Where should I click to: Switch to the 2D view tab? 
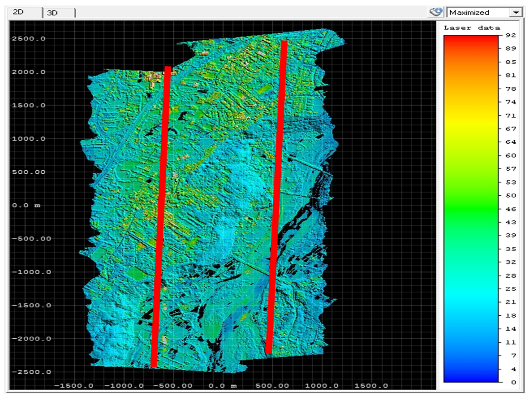pos(18,12)
